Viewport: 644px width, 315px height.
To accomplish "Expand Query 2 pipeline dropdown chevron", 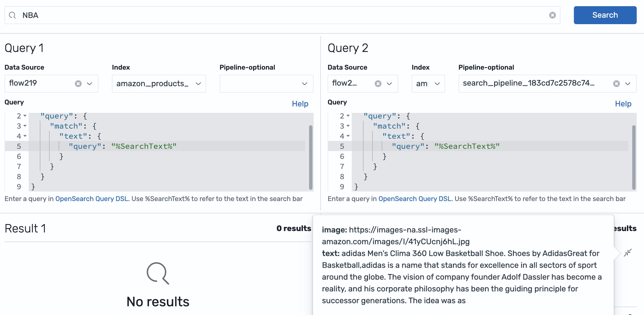I will pos(628,84).
